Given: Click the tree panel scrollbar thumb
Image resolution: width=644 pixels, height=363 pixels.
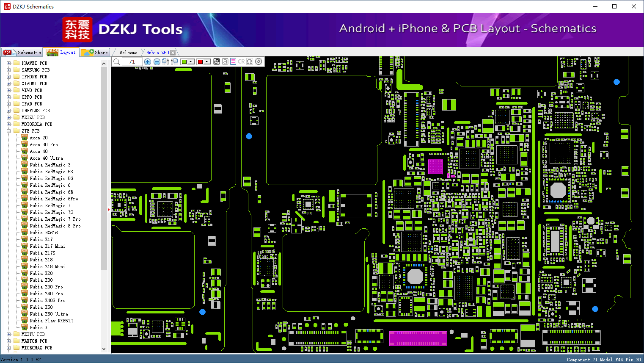Looking at the screenshot, I should click(x=104, y=168).
